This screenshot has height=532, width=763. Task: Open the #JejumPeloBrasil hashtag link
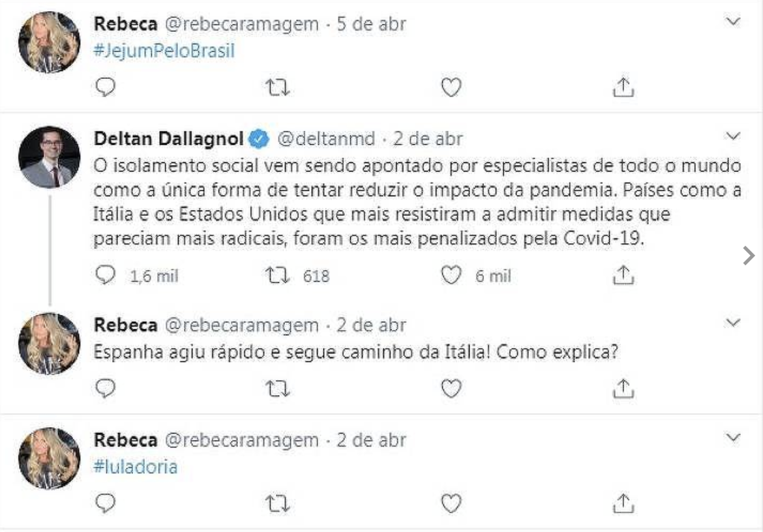[x=164, y=51]
